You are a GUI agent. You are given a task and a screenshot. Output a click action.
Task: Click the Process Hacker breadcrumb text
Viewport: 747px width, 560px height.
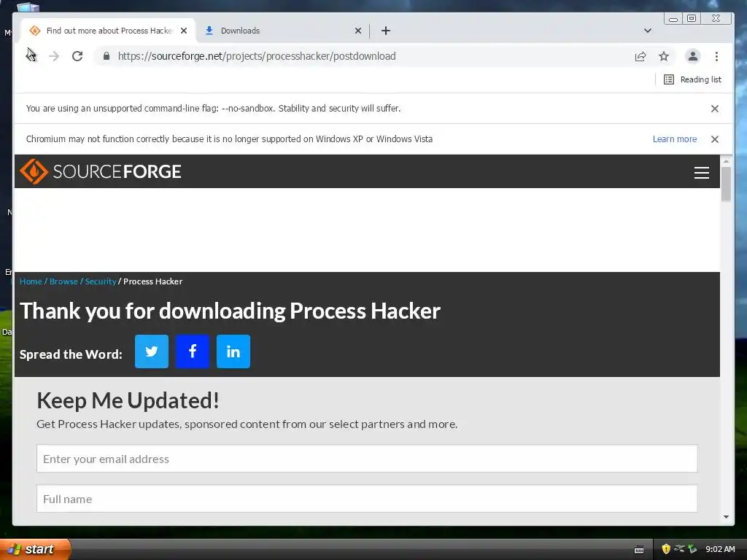[152, 281]
